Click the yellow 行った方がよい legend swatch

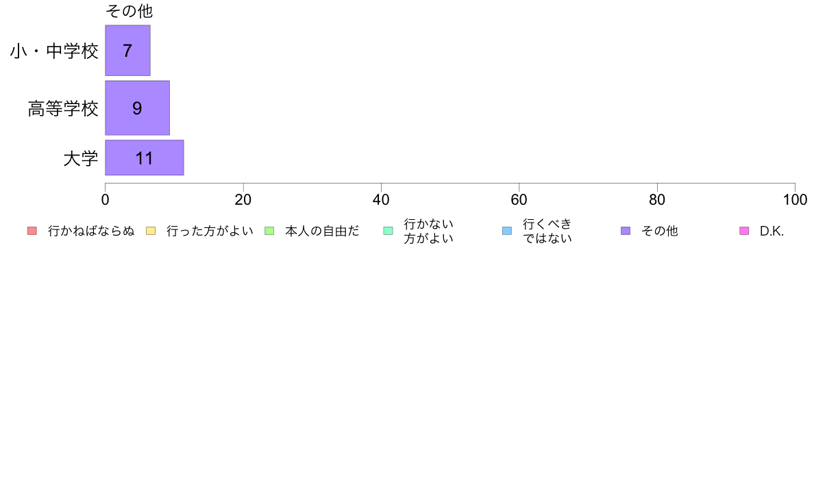point(151,231)
